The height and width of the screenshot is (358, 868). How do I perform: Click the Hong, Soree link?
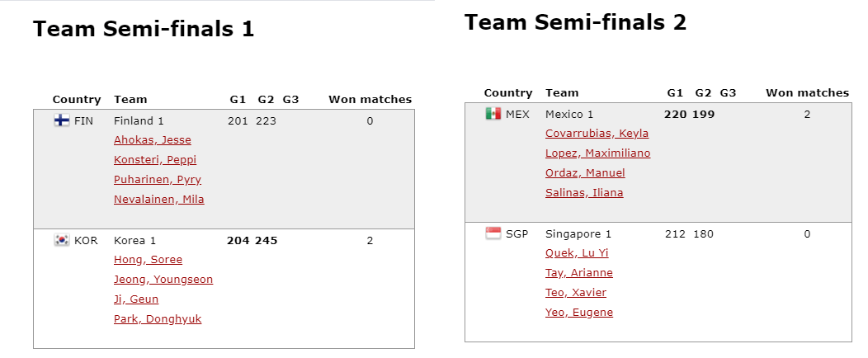pos(148,260)
